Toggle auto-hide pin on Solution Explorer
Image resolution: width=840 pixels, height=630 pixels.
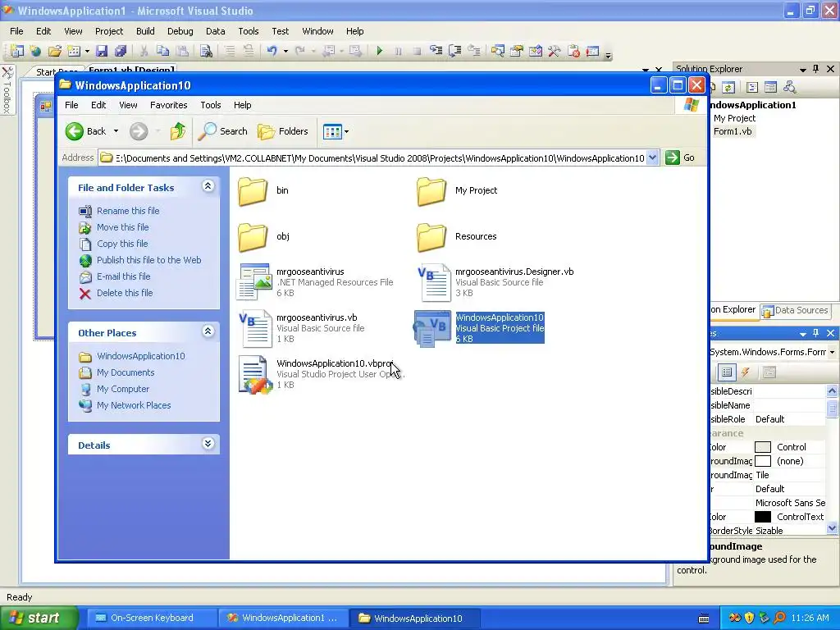pos(816,69)
